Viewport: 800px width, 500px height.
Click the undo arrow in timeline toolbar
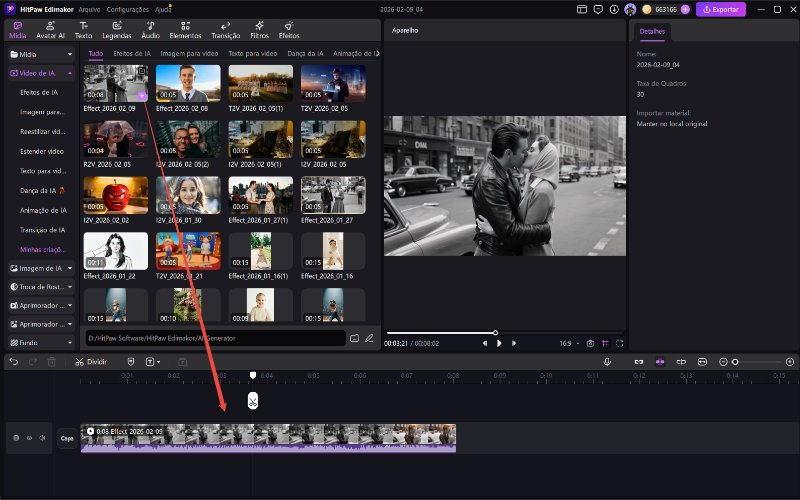click(14, 361)
